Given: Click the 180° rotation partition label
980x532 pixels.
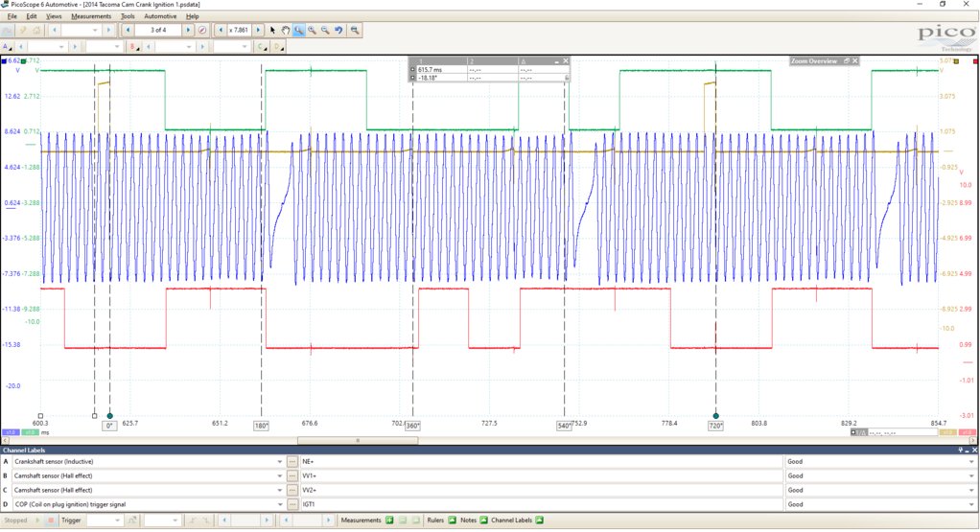Looking at the screenshot, I should [x=261, y=427].
